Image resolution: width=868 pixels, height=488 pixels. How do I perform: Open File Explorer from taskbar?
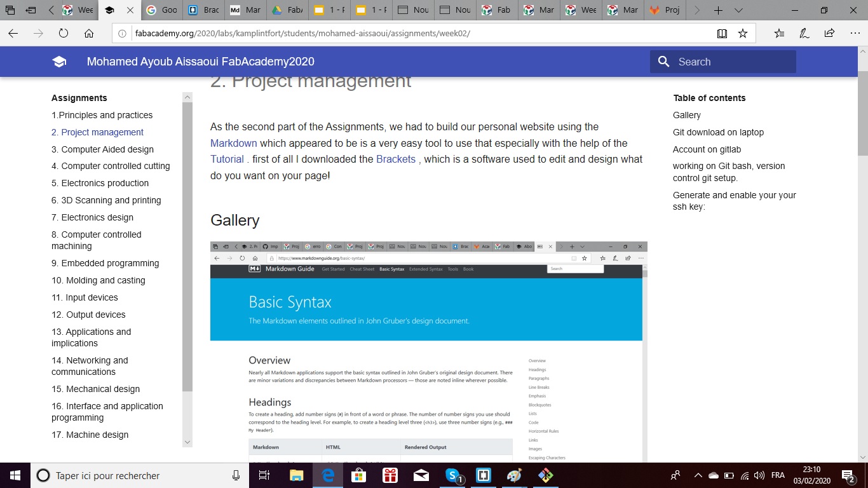297,475
